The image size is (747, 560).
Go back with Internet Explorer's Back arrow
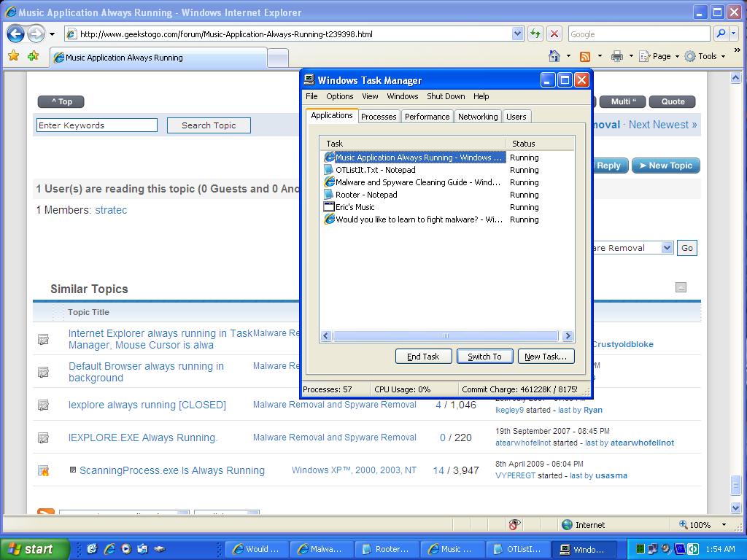pos(16,34)
